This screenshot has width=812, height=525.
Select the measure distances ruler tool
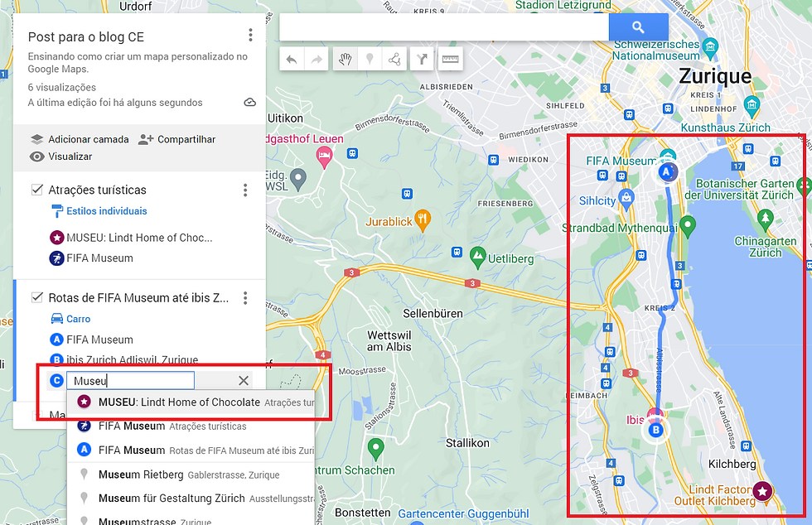(x=450, y=60)
